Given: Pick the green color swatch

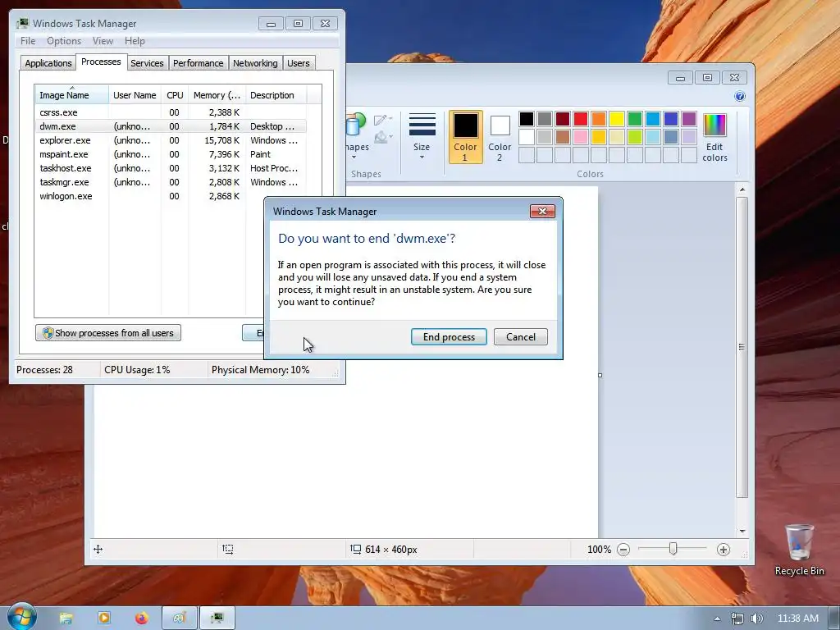Looking at the screenshot, I should [635, 119].
